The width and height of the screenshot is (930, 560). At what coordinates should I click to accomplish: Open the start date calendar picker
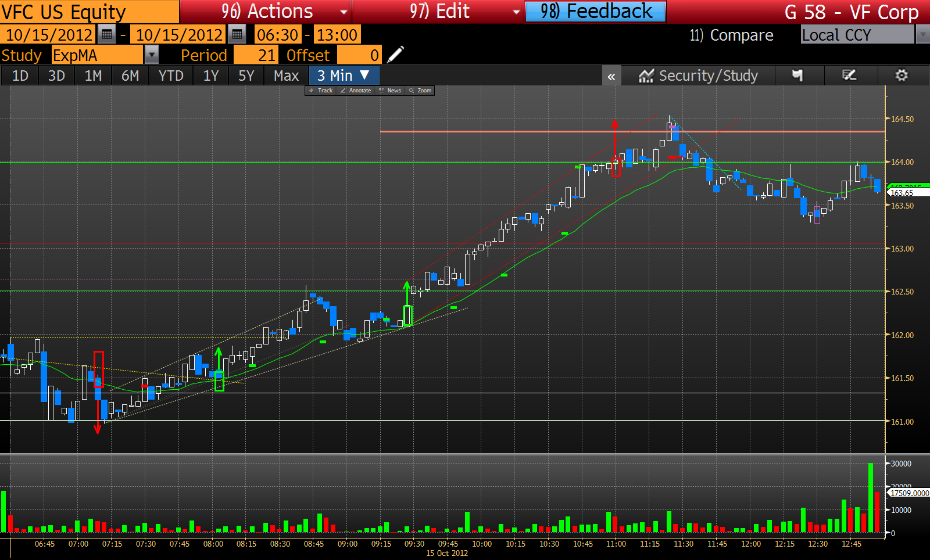coord(107,35)
